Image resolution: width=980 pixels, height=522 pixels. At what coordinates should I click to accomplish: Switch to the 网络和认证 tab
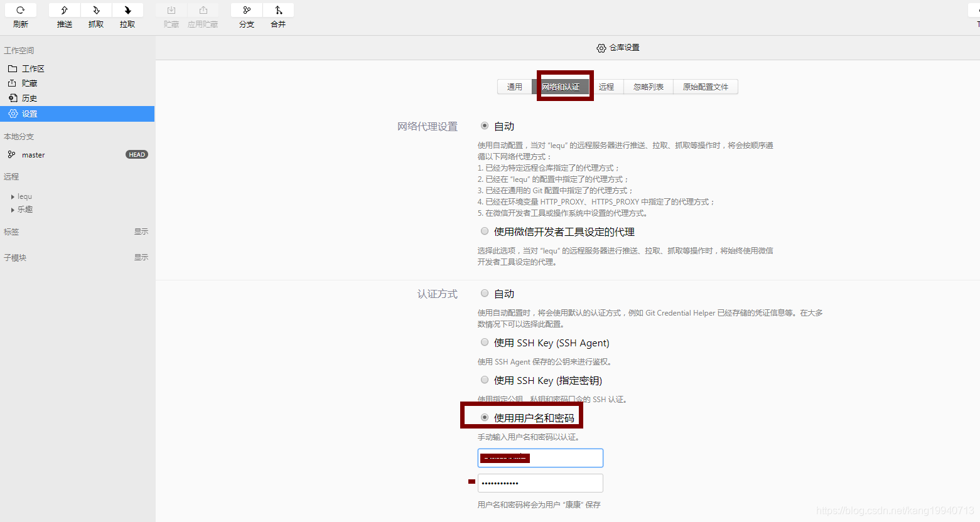(x=561, y=87)
